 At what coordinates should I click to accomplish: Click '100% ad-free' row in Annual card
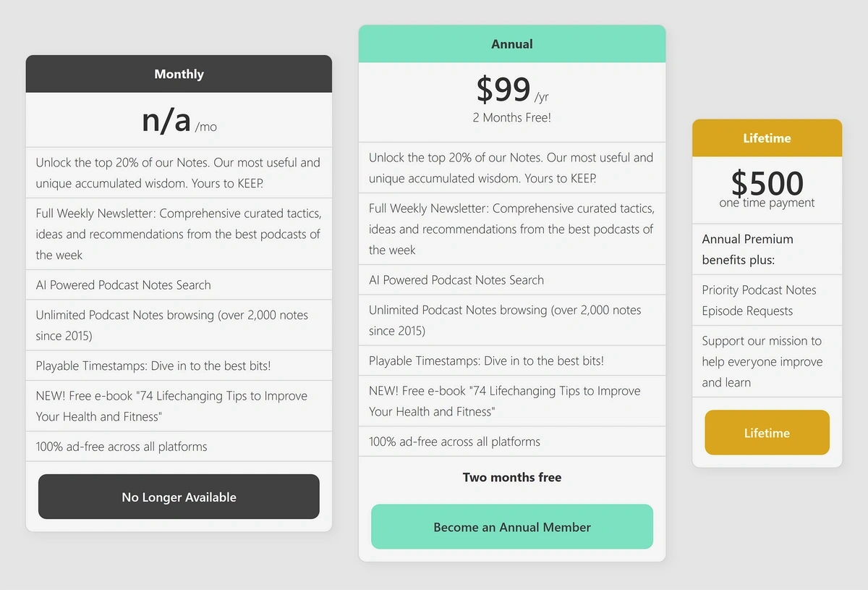512,442
